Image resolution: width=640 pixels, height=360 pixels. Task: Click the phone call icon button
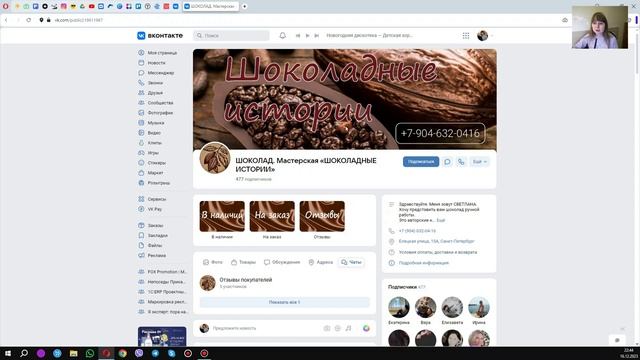[x=461, y=162]
